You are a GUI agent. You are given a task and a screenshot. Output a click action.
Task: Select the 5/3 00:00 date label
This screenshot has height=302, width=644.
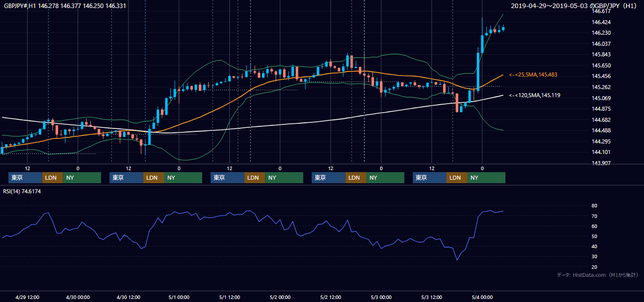coord(381,297)
